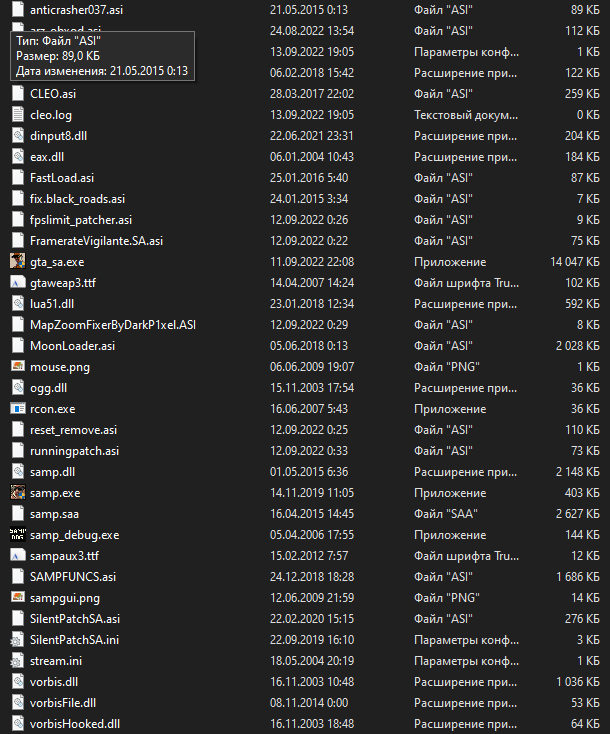Viewport: 610px width, 734px height.
Task: Select file name anticrasher037.asi
Action: coord(76,9)
